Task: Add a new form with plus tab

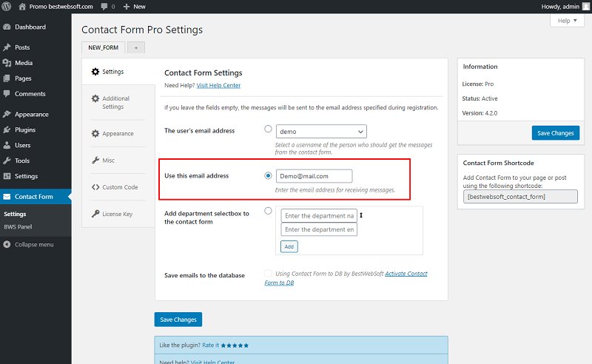Action: (x=136, y=47)
